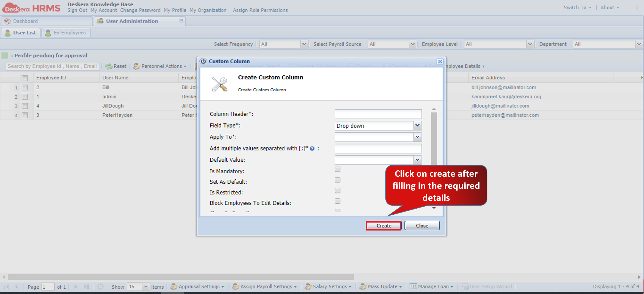Image resolution: width=644 pixels, height=294 pixels.
Task: Click the employee search field
Action: coord(53,66)
